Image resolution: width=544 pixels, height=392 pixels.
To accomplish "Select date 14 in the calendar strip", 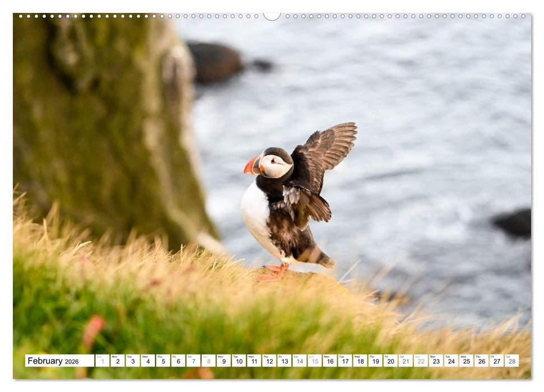I will pos(300,361).
